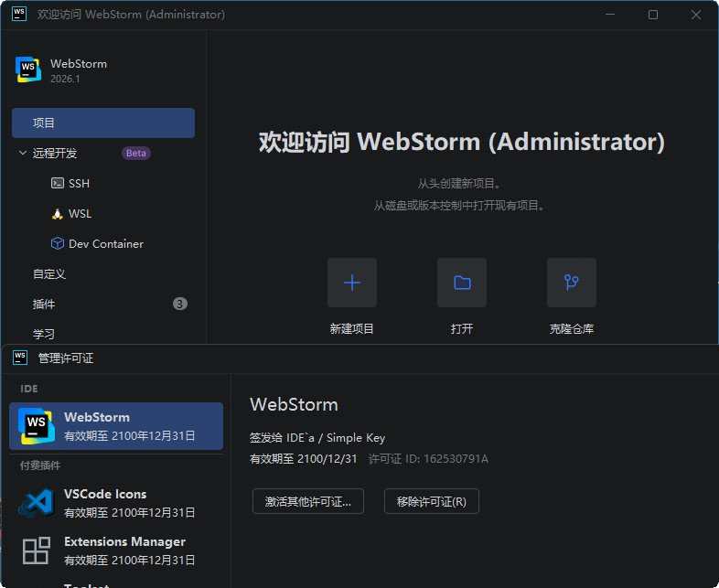Image resolution: width=719 pixels, height=588 pixels.
Task: Click the plugin update count badge 3
Action: (x=179, y=304)
